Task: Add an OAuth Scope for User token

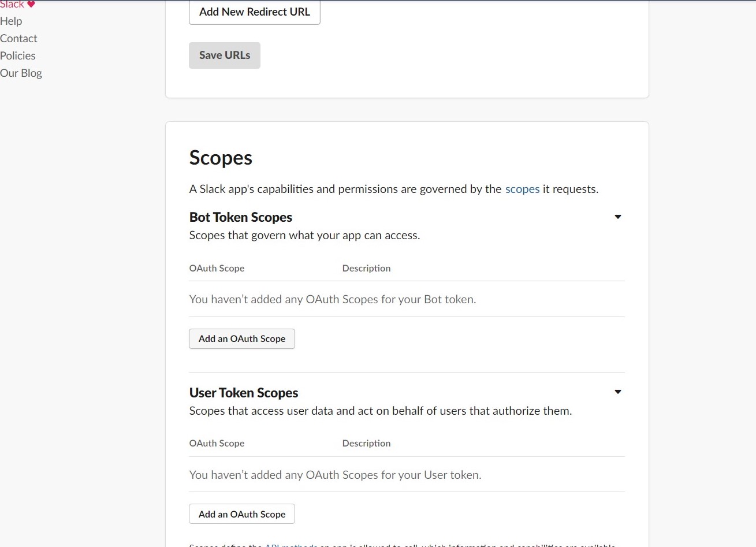Action: point(242,514)
